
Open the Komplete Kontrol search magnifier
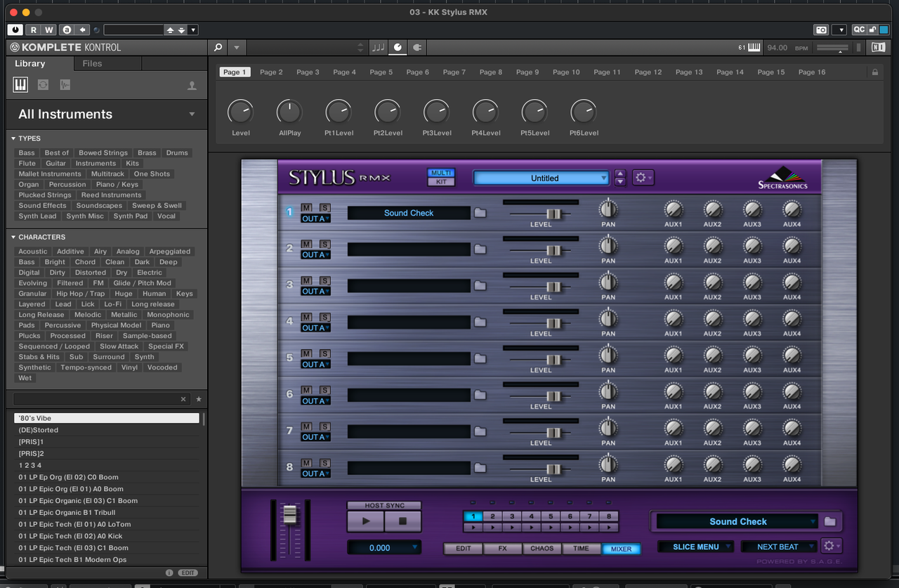tap(218, 47)
